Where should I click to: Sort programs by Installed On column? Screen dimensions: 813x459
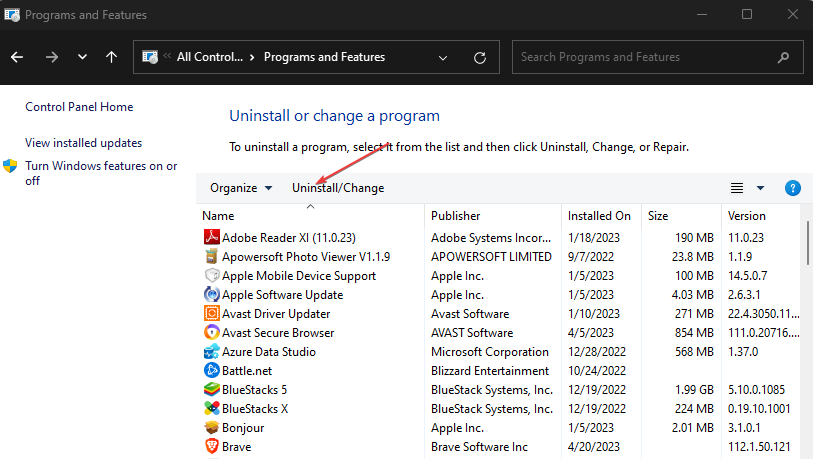click(x=599, y=216)
